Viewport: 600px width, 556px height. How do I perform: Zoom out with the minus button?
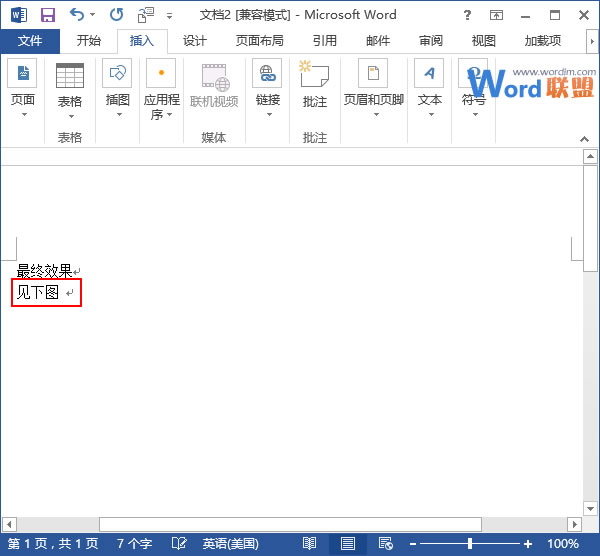point(413,544)
